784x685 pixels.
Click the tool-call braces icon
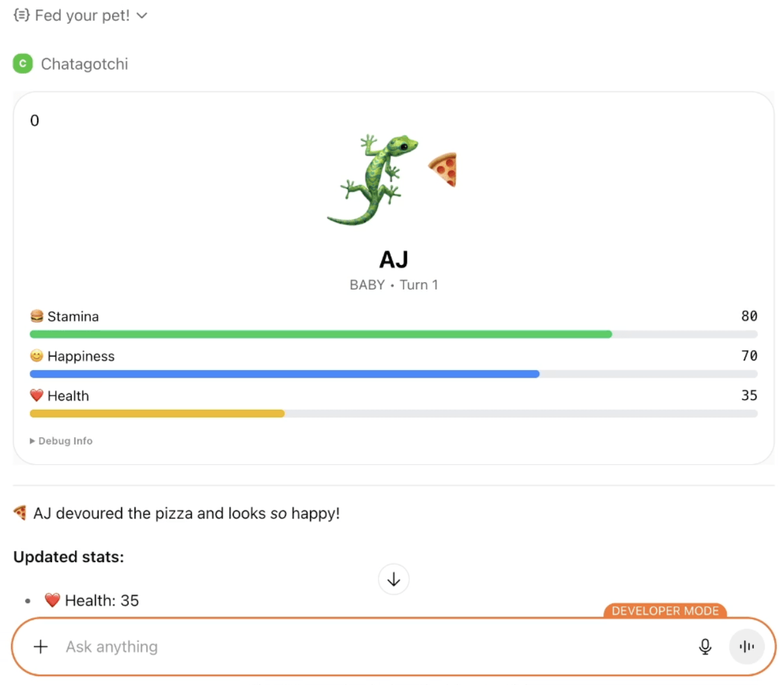[x=21, y=15]
